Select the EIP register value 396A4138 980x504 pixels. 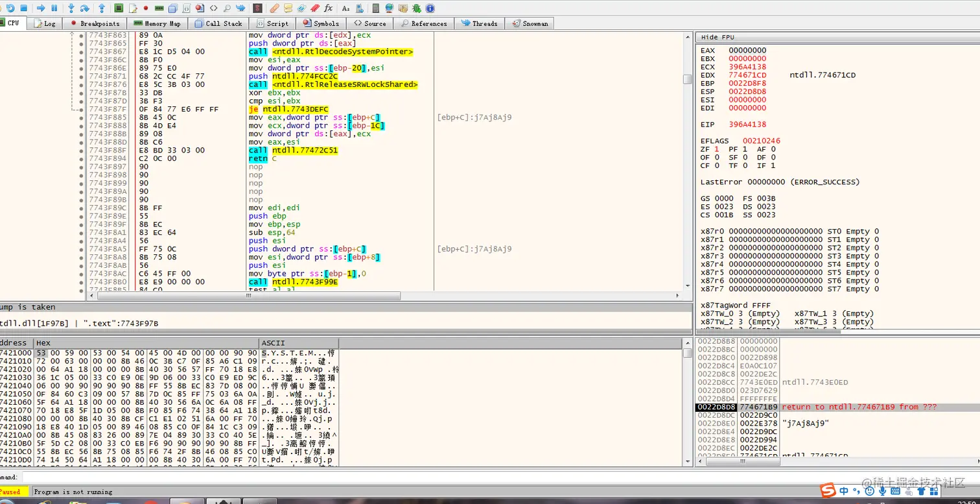coord(747,124)
